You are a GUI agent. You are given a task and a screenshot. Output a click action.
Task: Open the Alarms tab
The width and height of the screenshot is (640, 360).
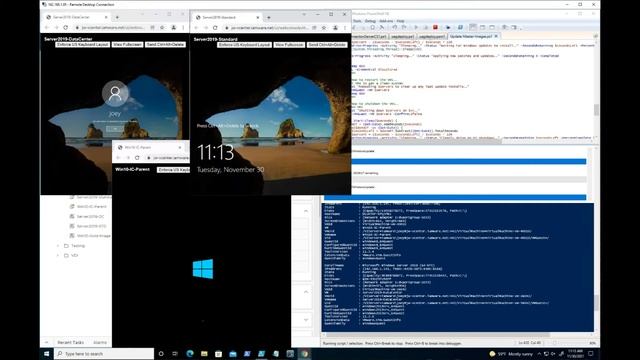[100, 342]
